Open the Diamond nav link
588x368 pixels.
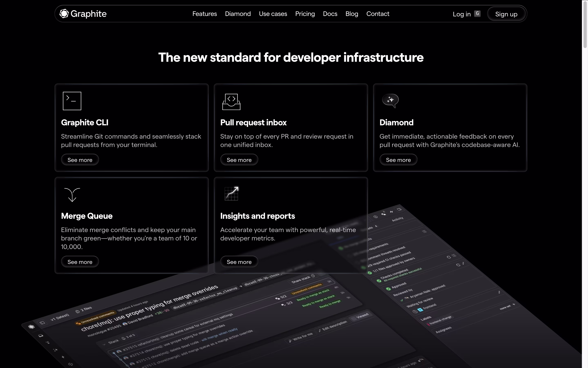click(x=238, y=14)
